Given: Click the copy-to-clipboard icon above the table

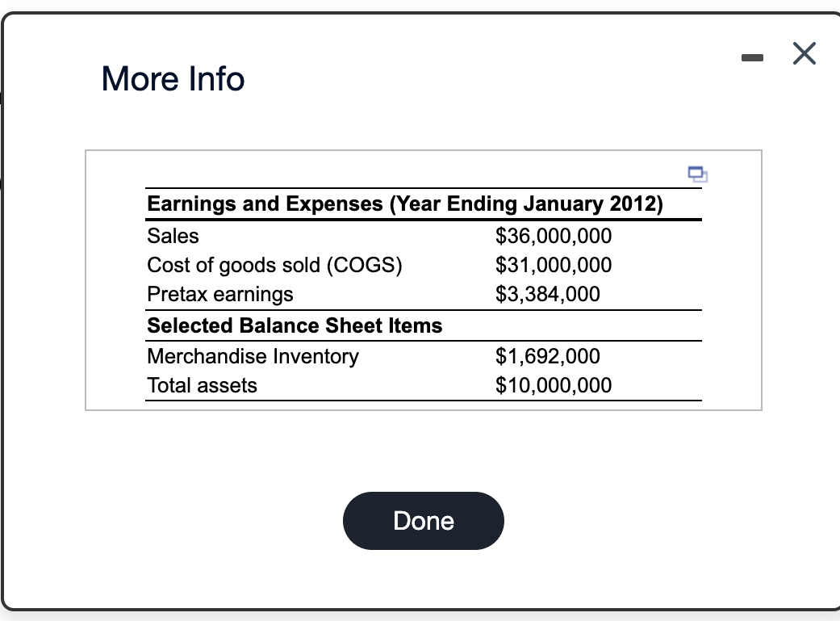Looking at the screenshot, I should click(698, 174).
